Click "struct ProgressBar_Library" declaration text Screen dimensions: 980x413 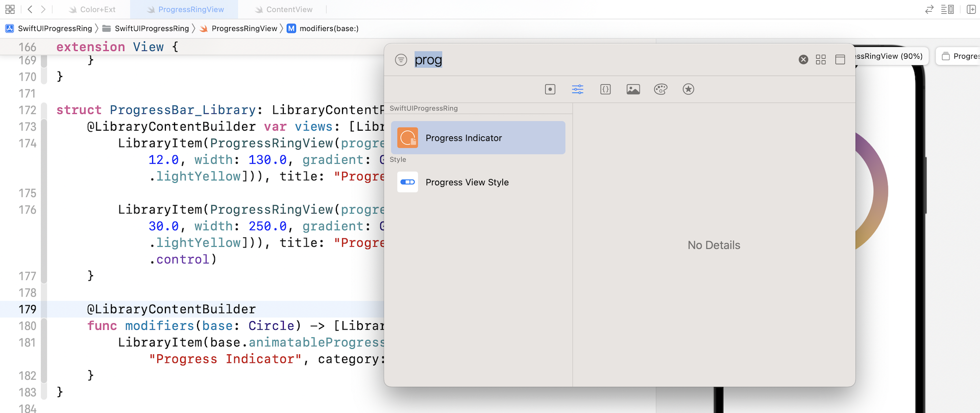coord(156,110)
